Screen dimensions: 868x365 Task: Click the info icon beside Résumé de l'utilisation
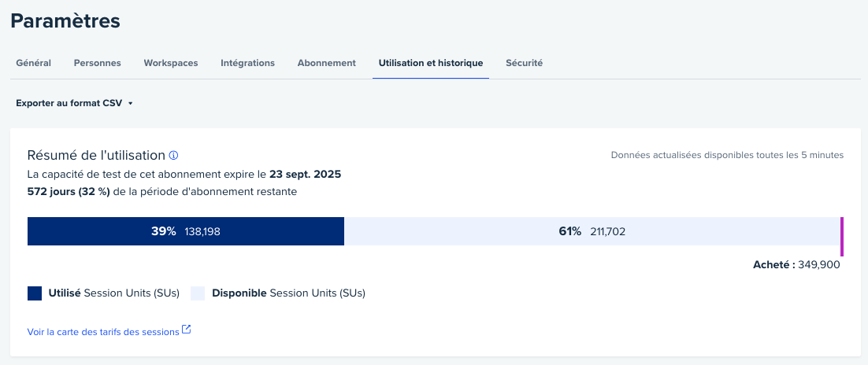[173, 156]
